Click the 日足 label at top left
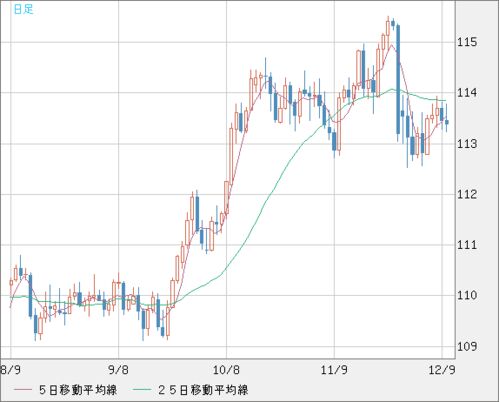Image resolution: width=500 pixels, height=402 pixels. [23, 9]
